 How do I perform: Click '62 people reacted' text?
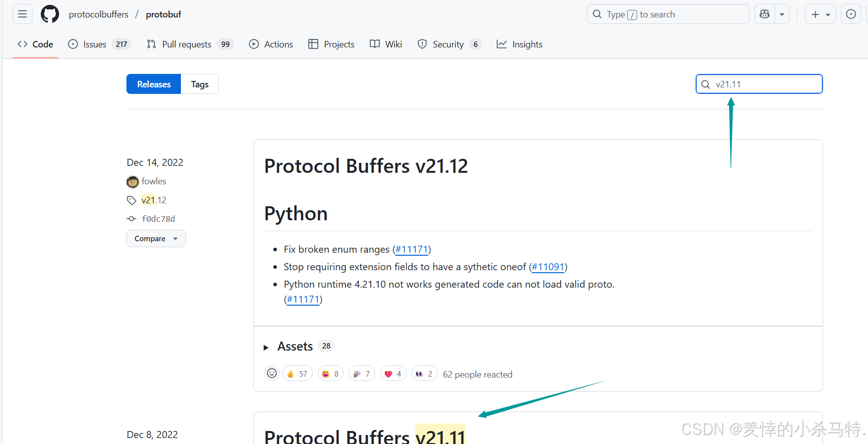point(478,375)
